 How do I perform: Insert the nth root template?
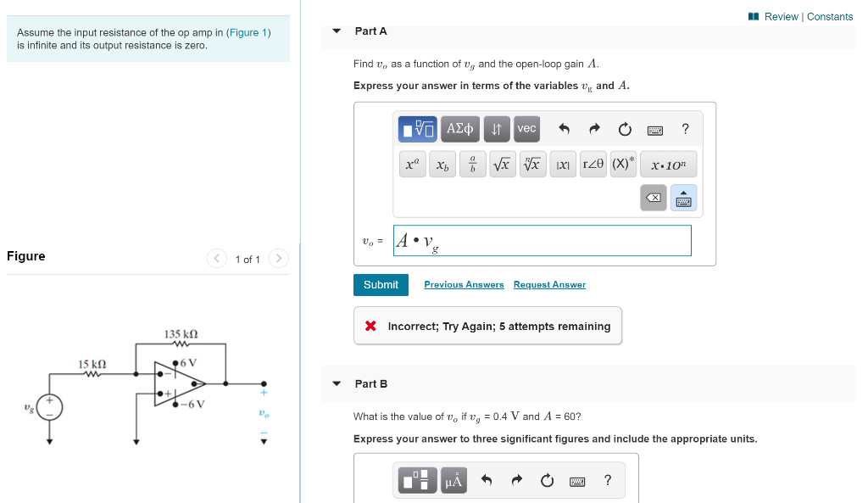coord(532,164)
